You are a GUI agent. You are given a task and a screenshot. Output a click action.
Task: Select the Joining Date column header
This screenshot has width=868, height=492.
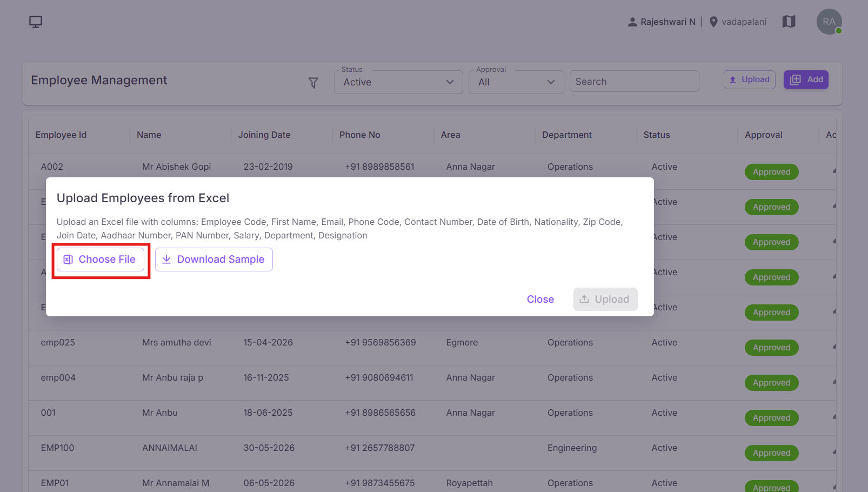(x=264, y=135)
